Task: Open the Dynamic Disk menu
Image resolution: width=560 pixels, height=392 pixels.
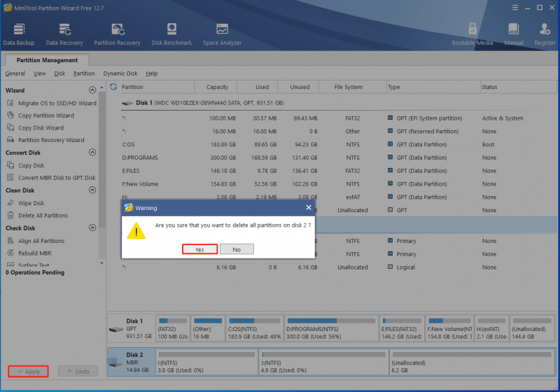Action: tap(120, 73)
